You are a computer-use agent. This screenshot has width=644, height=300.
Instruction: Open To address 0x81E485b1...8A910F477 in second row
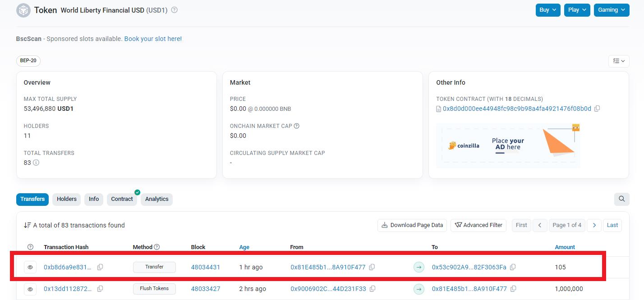469,289
